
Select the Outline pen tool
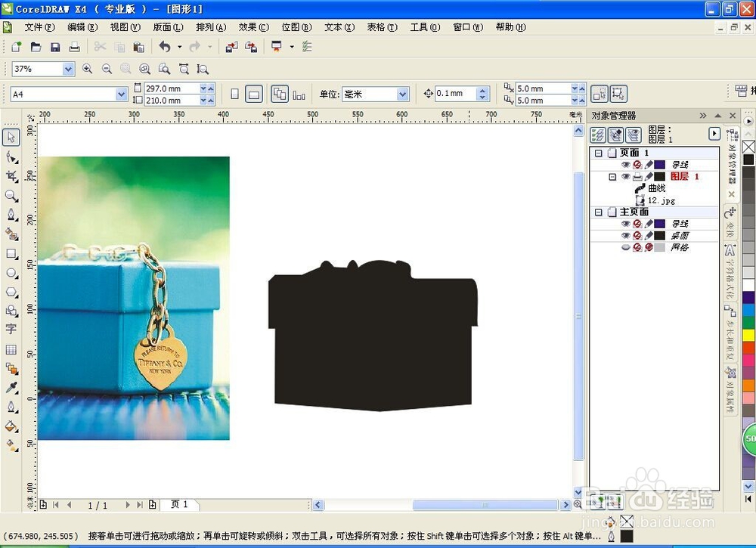[11, 407]
